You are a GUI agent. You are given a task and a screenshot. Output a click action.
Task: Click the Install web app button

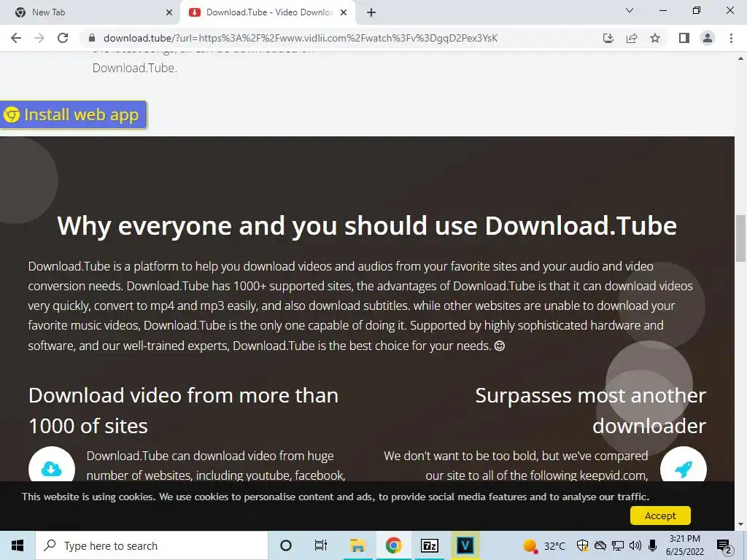tap(73, 114)
